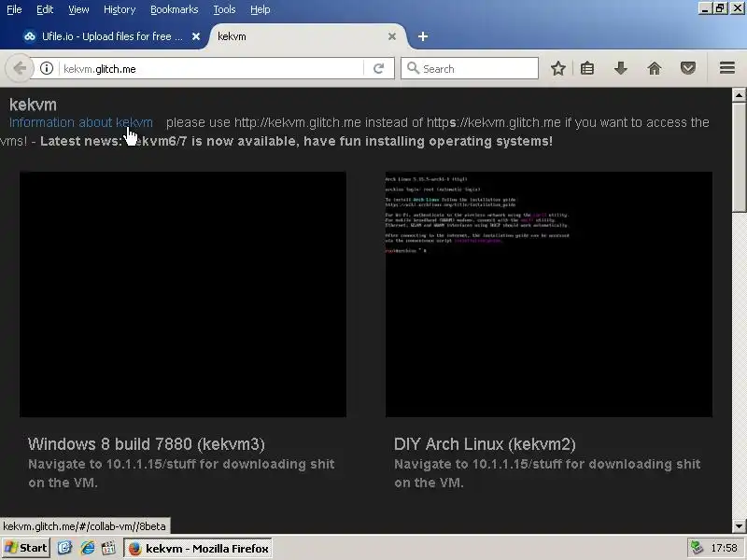
Task: Switch to the Ufile.io tab
Action: click(x=112, y=36)
